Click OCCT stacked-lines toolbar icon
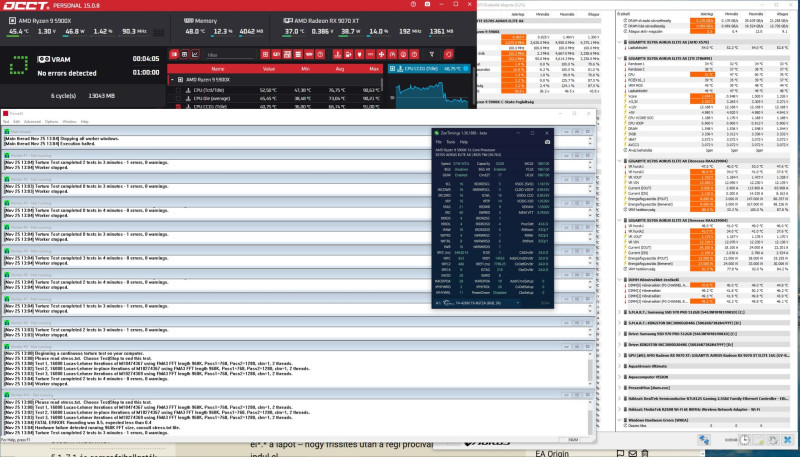Image resolution: width=800 pixels, height=457 pixels. coord(298,55)
